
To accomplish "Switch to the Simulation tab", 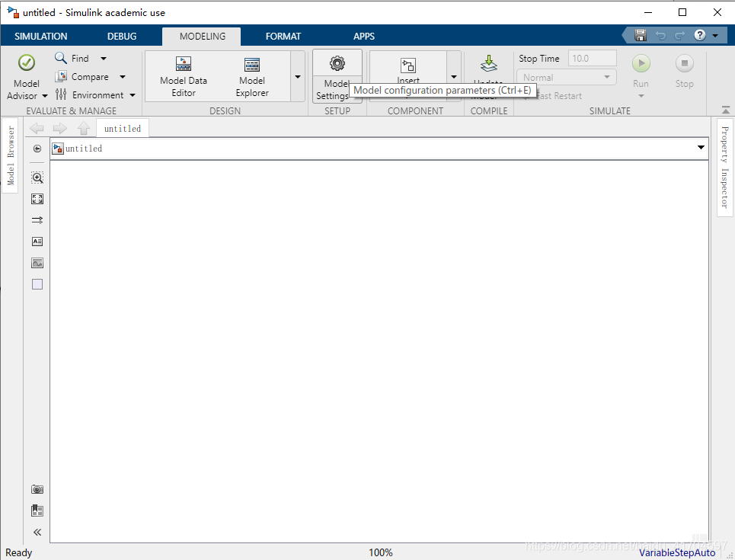I will point(41,36).
